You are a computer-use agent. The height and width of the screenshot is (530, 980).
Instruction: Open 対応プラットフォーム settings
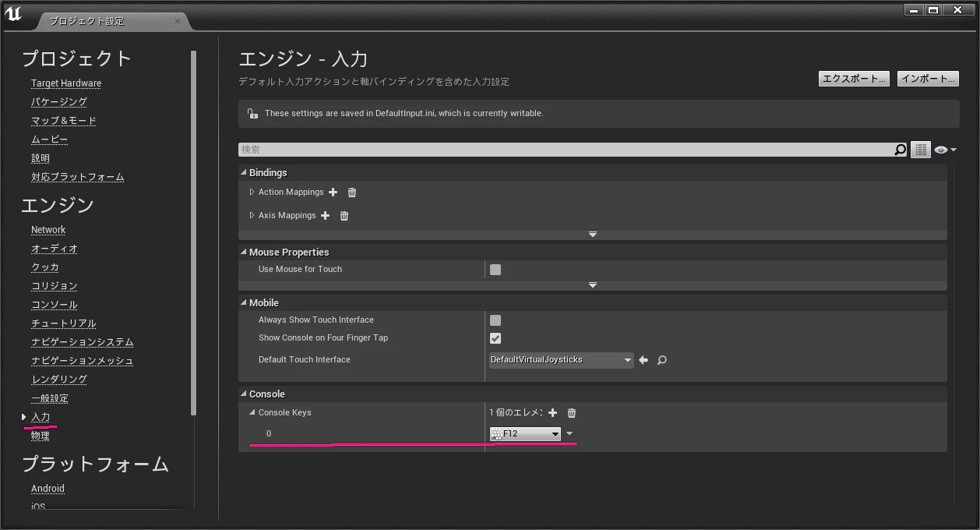(x=78, y=177)
